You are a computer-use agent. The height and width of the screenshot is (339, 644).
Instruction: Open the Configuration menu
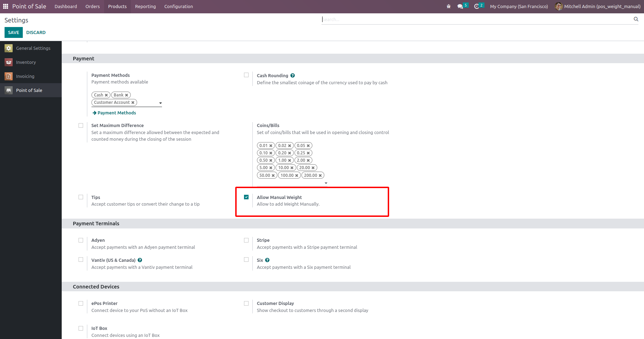point(178,6)
